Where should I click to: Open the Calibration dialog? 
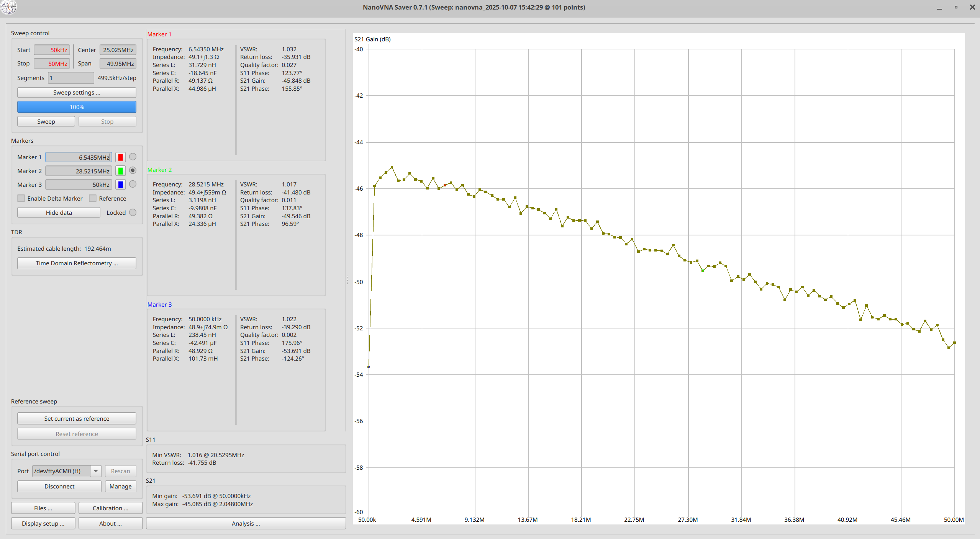[x=110, y=508]
